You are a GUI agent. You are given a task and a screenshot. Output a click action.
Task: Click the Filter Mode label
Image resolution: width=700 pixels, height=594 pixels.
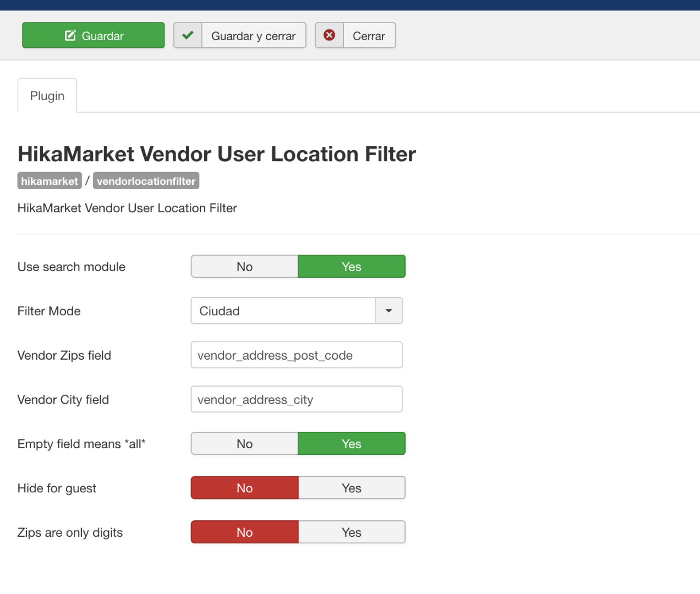coord(49,311)
